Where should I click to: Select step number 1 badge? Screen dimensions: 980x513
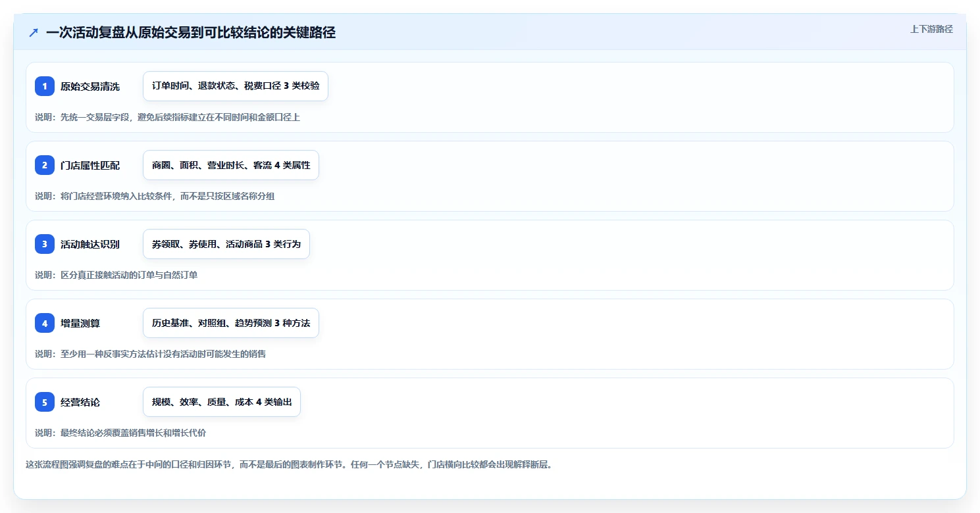point(45,86)
